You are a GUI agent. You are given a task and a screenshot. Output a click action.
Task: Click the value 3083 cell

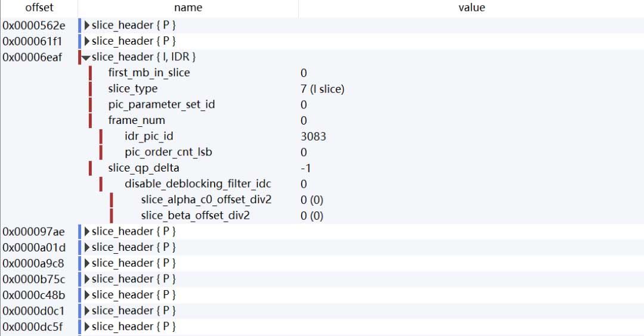(x=314, y=136)
